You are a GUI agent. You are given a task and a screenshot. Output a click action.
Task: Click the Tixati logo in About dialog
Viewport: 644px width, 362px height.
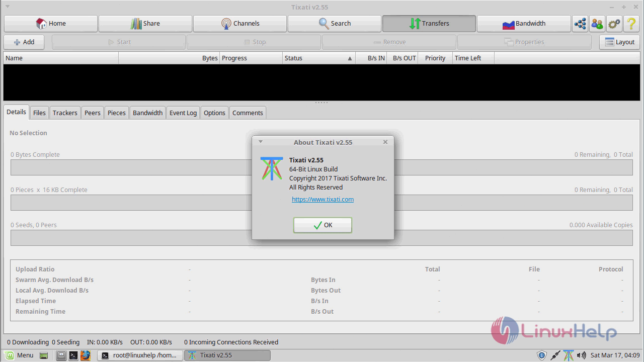[272, 168]
